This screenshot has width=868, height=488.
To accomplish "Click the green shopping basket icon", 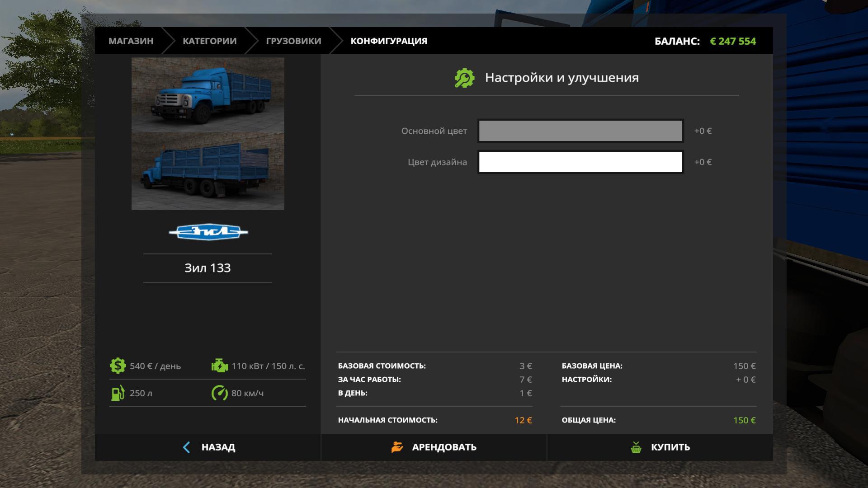I will [636, 447].
